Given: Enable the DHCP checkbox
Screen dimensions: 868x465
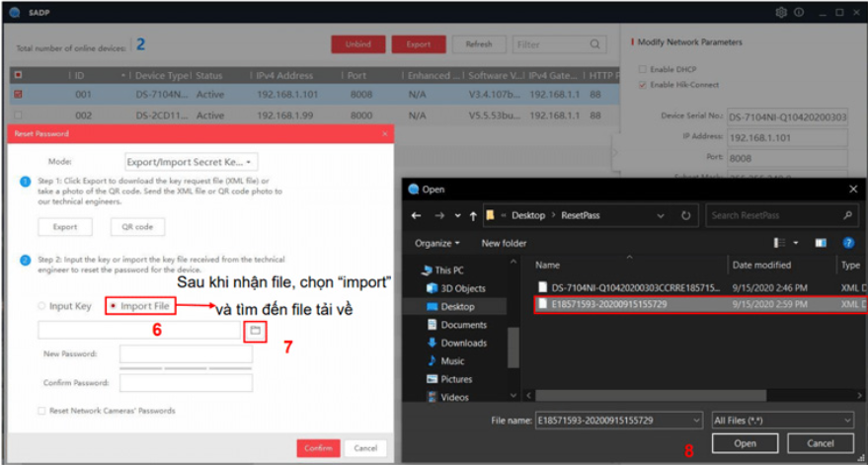Looking at the screenshot, I should click(x=643, y=69).
